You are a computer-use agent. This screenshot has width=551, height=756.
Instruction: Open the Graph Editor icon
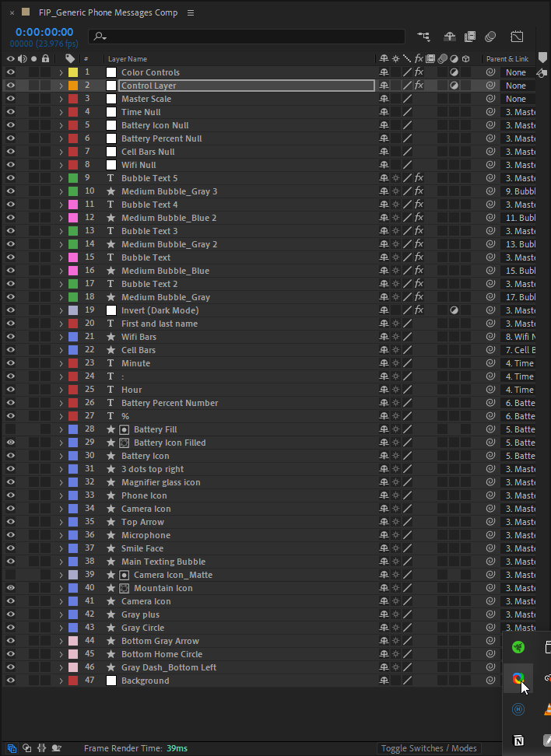point(517,37)
